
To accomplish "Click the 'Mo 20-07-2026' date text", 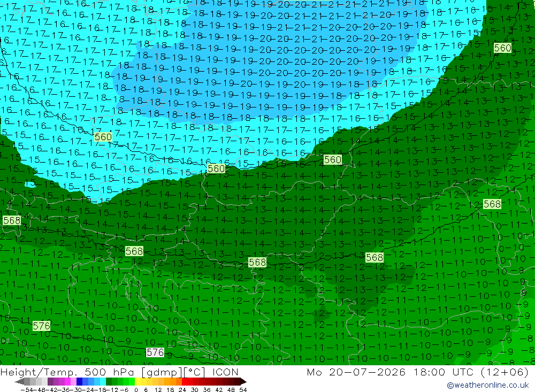I will tap(356, 372).
